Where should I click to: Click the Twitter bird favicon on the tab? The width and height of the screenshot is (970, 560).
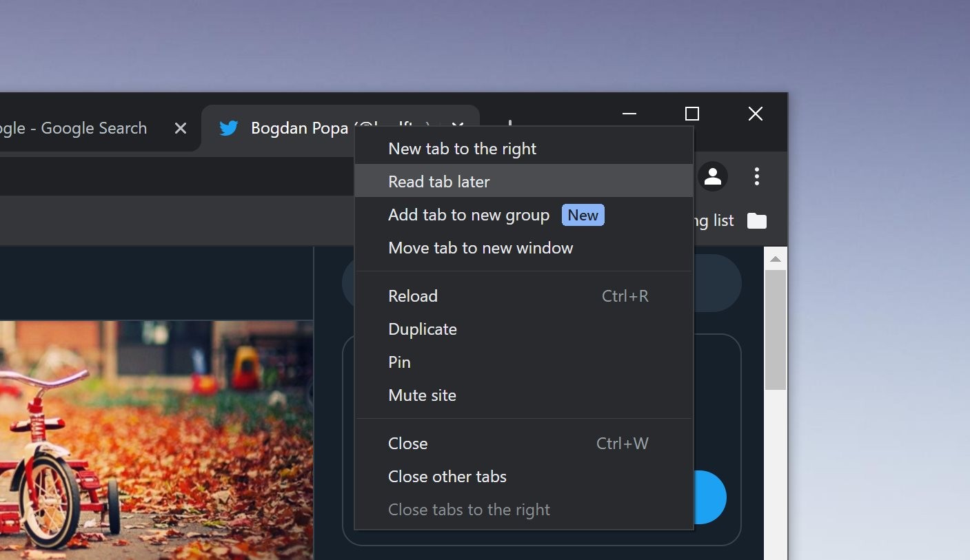coord(228,128)
